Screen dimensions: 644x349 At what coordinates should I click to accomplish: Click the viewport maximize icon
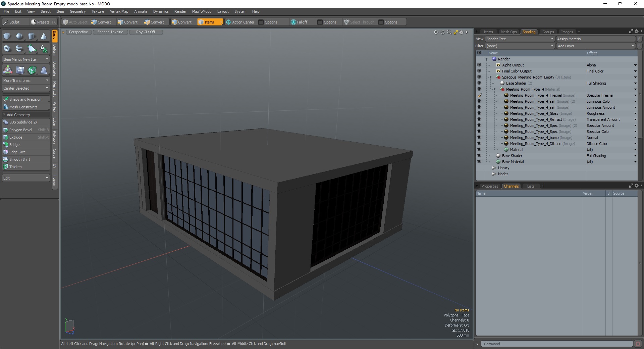click(455, 32)
